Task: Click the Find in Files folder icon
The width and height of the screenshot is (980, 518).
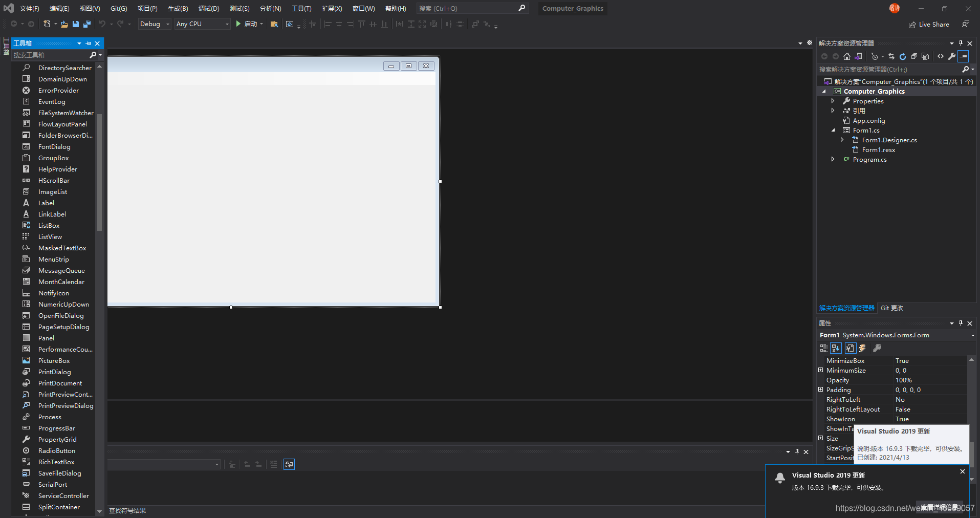Action: (x=274, y=24)
